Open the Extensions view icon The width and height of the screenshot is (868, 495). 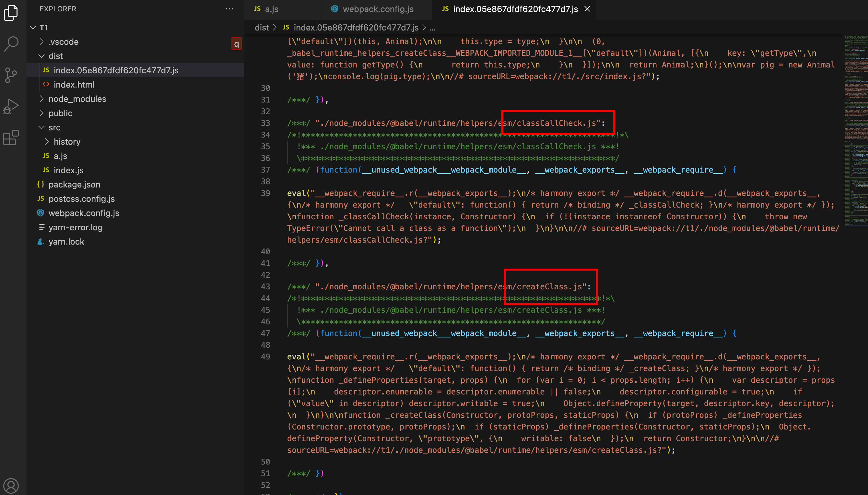pyautogui.click(x=11, y=138)
